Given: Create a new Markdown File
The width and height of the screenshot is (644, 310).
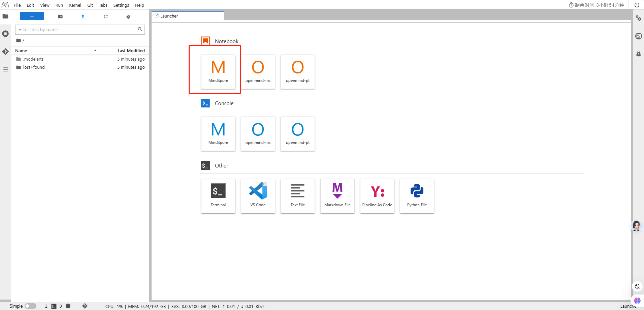Looking at the screenshot, I should [x=337, y=196].
